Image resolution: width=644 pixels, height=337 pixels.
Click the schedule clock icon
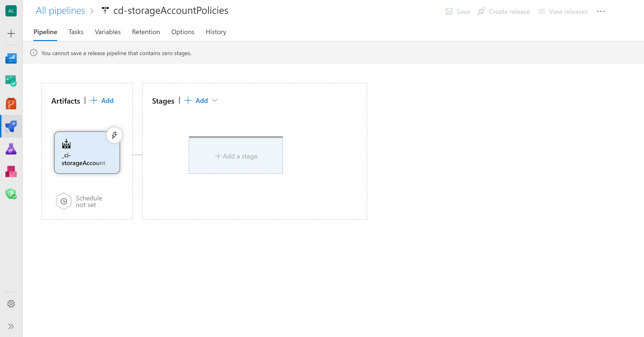[x=64, y=201]
